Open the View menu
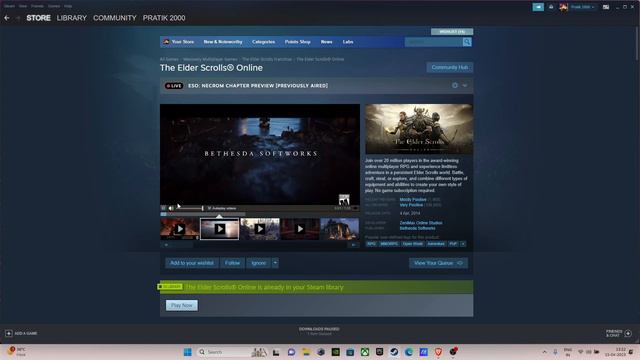Screen dimensions: 640x360 tap(23, 6)
